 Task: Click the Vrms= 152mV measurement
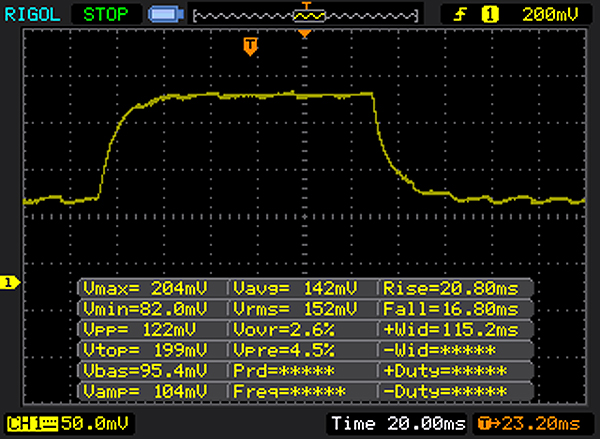tap(295, 309)
